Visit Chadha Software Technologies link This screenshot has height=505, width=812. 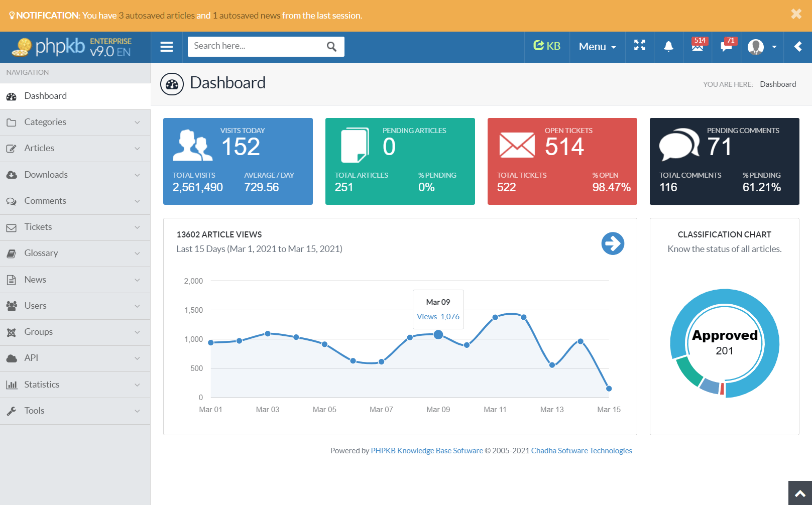click(x=582, y=450)
